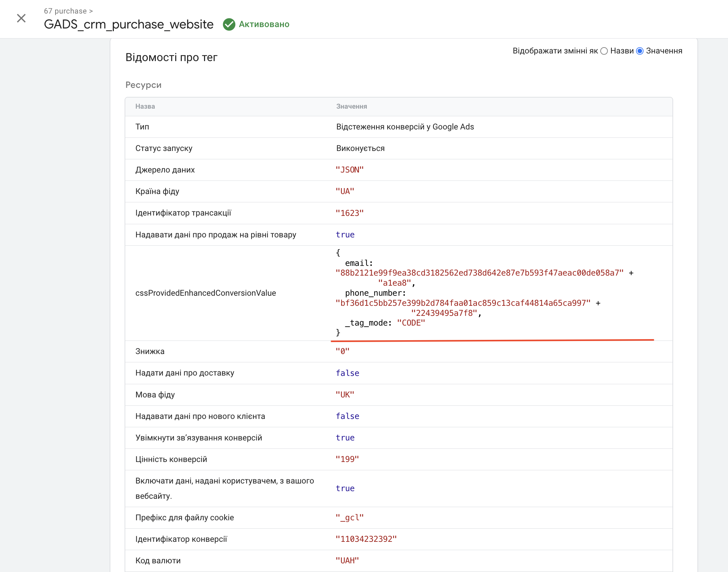
Task: Click the Ідентифікатор конверсії row label
Action: click(181, 539)
